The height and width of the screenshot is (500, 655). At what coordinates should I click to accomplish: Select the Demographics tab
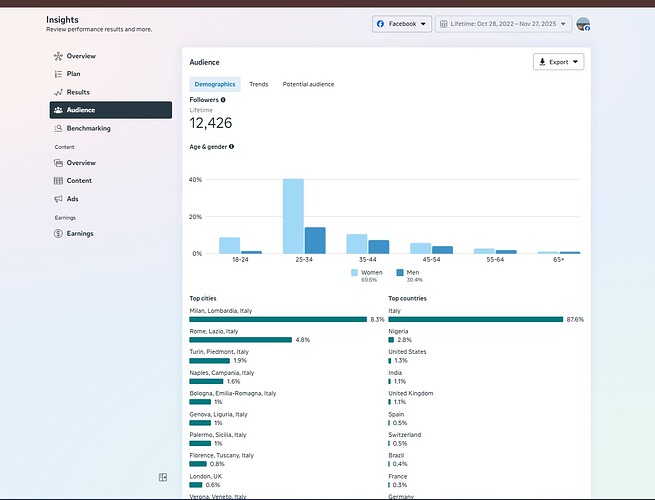click(x=214, y=85)
